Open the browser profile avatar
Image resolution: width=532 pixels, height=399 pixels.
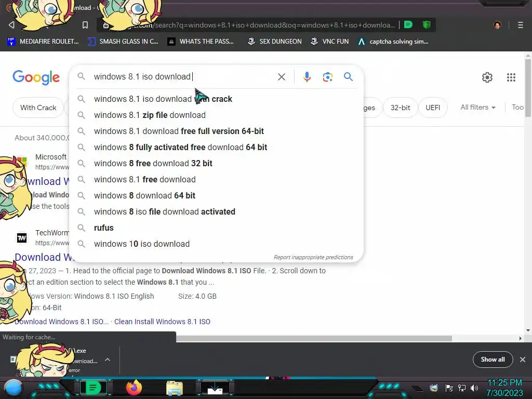pos(497,25)
